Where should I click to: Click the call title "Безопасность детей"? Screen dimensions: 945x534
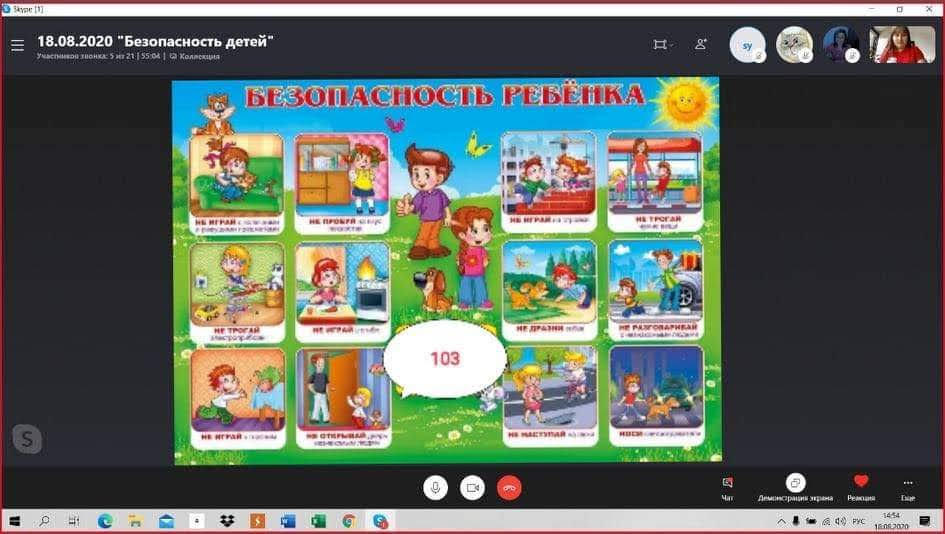pos(155,41)
